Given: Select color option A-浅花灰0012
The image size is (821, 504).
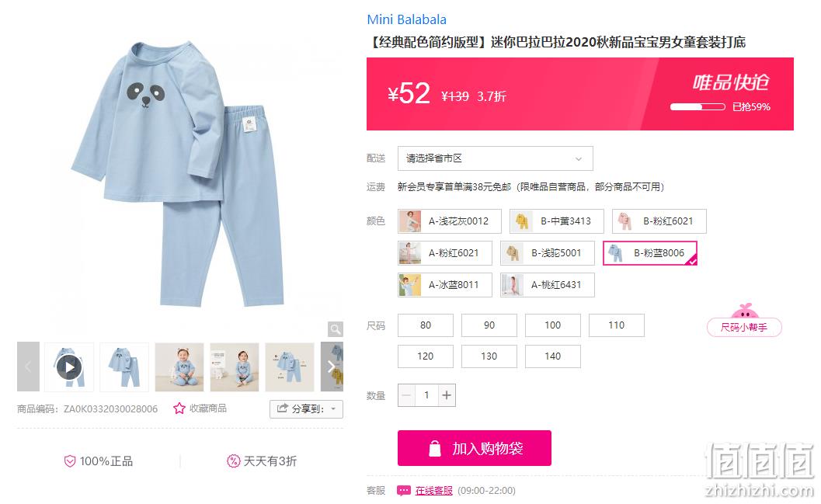Looking at the screenshot, I should pyautogui.click(x=449, y=221).
